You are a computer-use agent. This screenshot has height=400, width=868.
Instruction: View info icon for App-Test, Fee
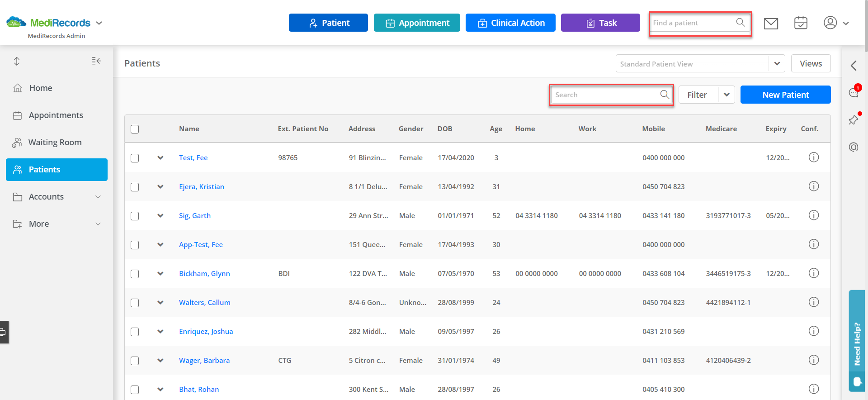click(x=814, y=244)
